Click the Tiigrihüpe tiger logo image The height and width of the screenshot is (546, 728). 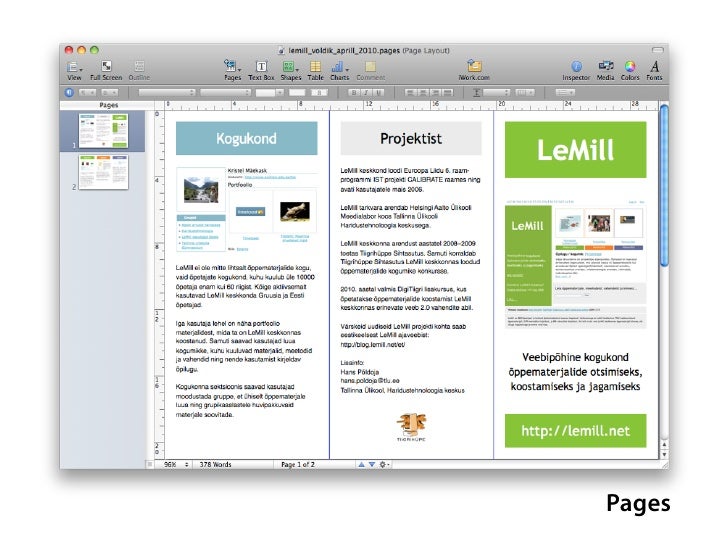411,426
